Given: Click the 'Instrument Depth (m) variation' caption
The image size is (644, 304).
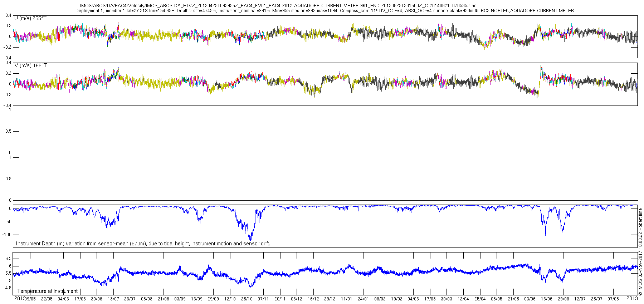Looking at the screenshot, I should 143,244.
